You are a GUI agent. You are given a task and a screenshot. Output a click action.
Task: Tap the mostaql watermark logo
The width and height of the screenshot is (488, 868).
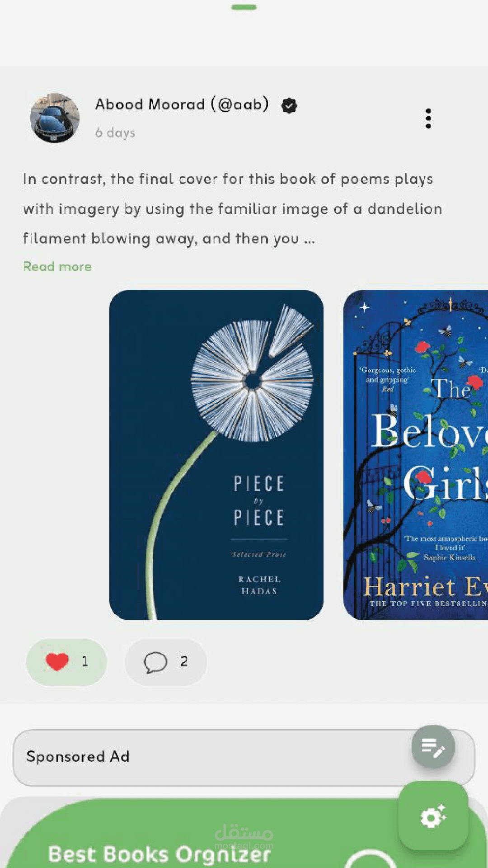(x=244, y=836)
